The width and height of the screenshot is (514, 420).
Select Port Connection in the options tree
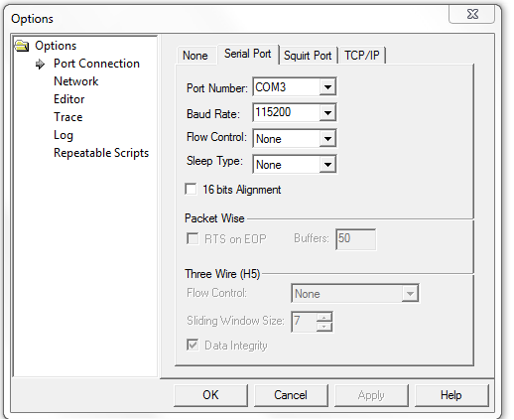(96, 64)
